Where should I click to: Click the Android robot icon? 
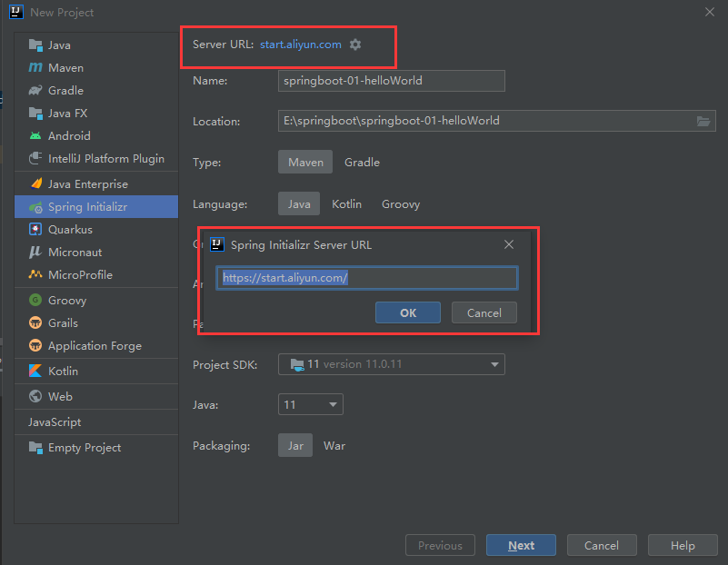click(35, 136)
